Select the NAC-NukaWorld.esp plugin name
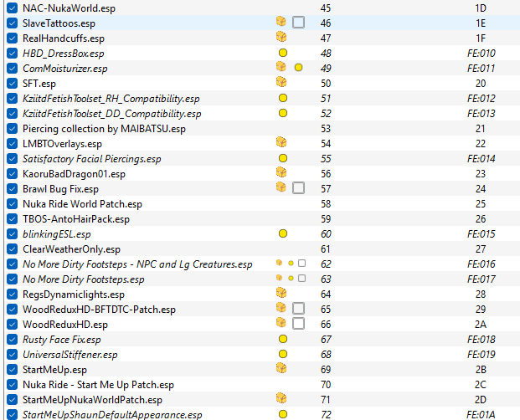The height and width of the screenshot is (420, 520). click(69, 8)
